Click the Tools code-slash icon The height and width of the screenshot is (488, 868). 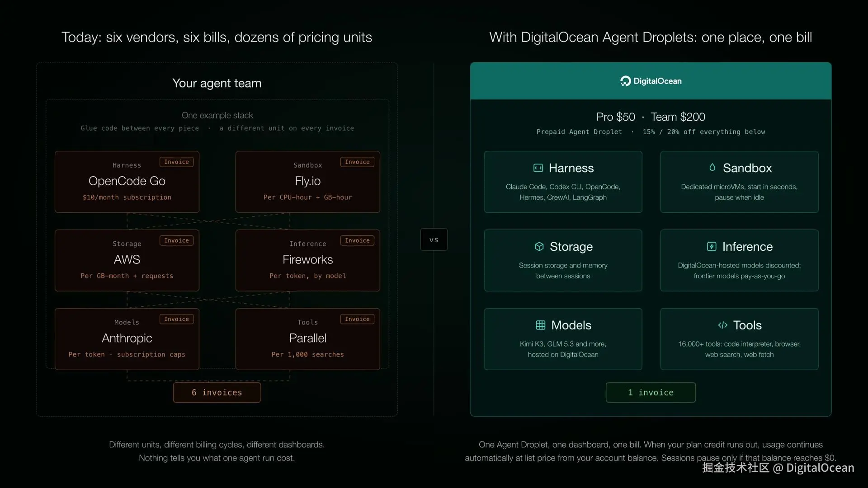tap(723, 325)
